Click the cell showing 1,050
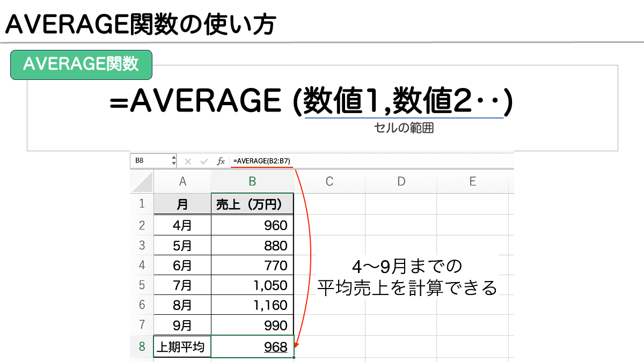 [252, 286]
